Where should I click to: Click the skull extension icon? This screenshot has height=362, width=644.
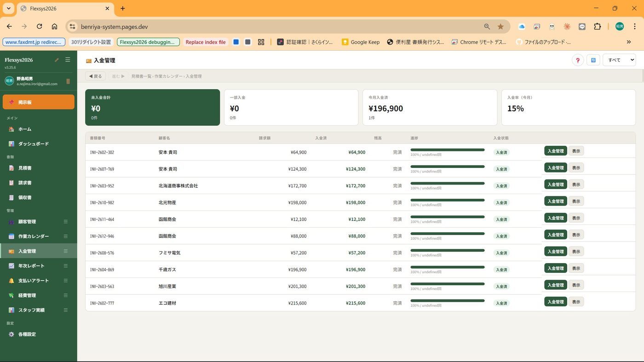[x=552, y=27]
